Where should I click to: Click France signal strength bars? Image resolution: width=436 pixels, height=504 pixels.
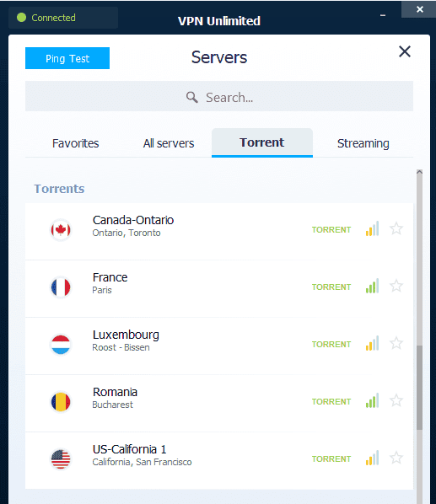(373, 286)
